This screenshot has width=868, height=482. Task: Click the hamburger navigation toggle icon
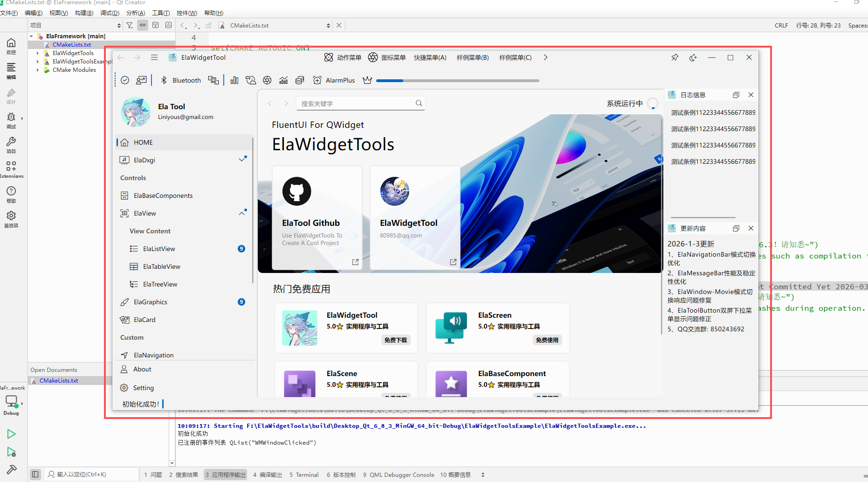(x=154, y=57)
